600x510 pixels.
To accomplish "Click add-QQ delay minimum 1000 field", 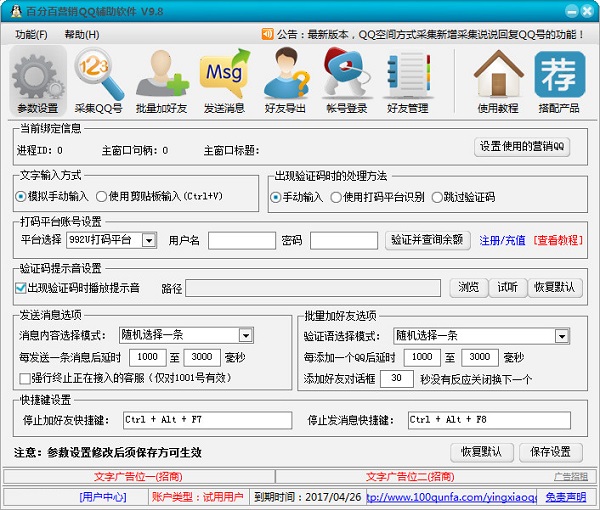I will [x=422, y=357].
